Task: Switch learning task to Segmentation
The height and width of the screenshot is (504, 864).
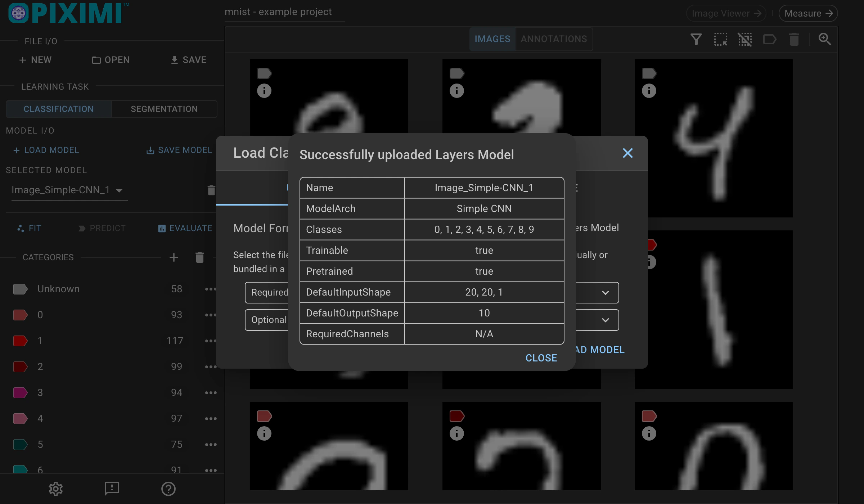Action: click(x=164, y=109)
